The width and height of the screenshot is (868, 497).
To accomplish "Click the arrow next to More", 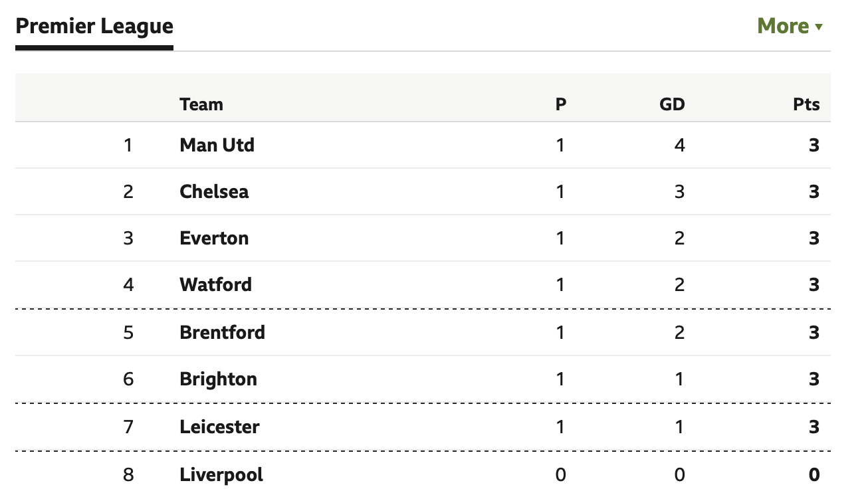I will pos(819,27).
